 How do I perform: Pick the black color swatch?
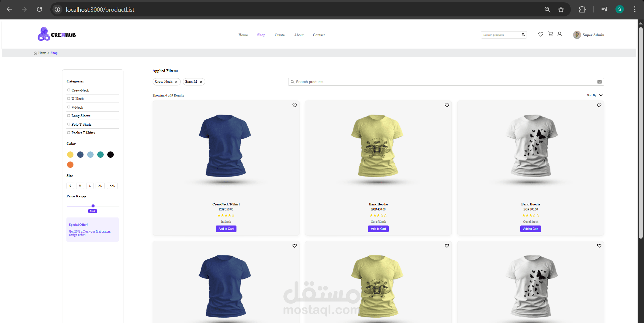point(110,154)
